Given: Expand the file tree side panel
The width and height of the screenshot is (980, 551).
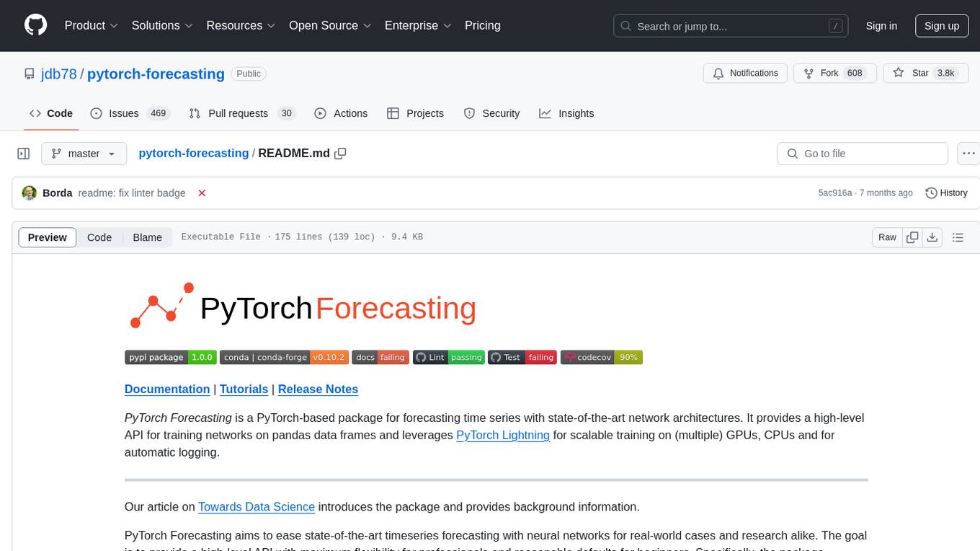Looking at the screenshot, I should tap(24, 154).
